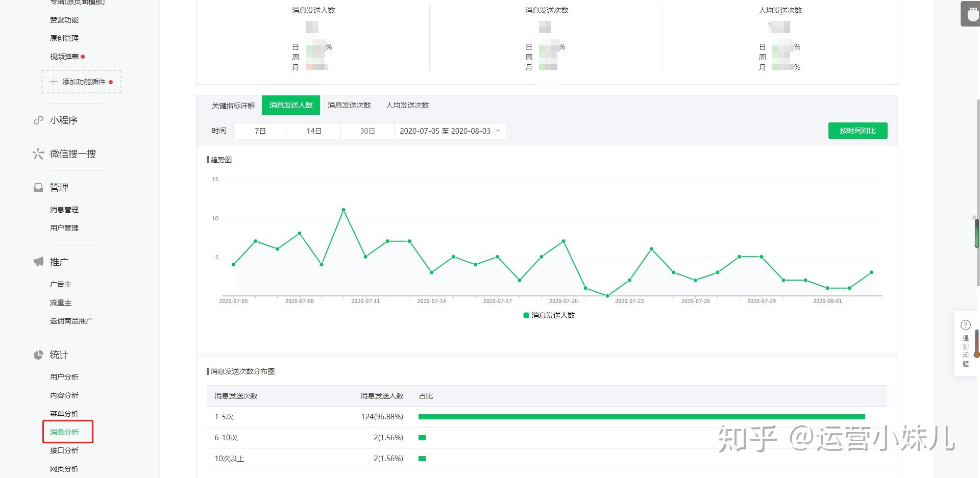Open 原创管理 in the sidebar

(64, 38)
